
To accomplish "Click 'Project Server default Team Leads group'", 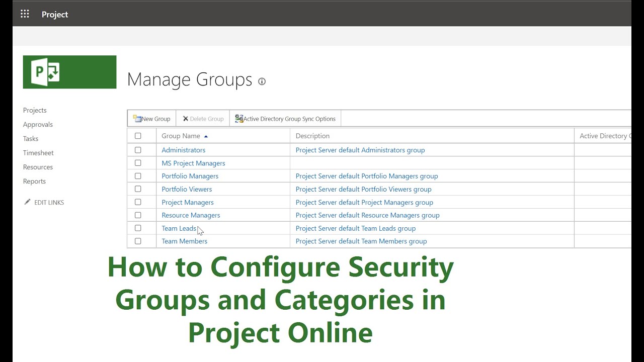I will point(356,228).
